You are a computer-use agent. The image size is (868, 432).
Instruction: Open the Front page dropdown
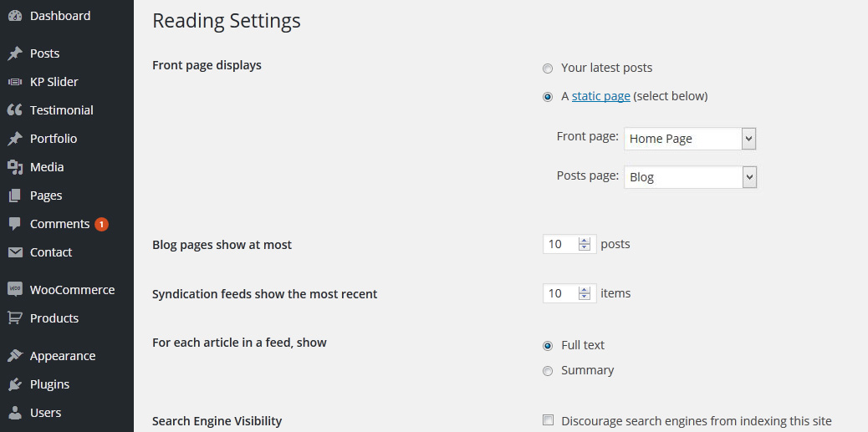pyautogui.click(x=690, y=139)
